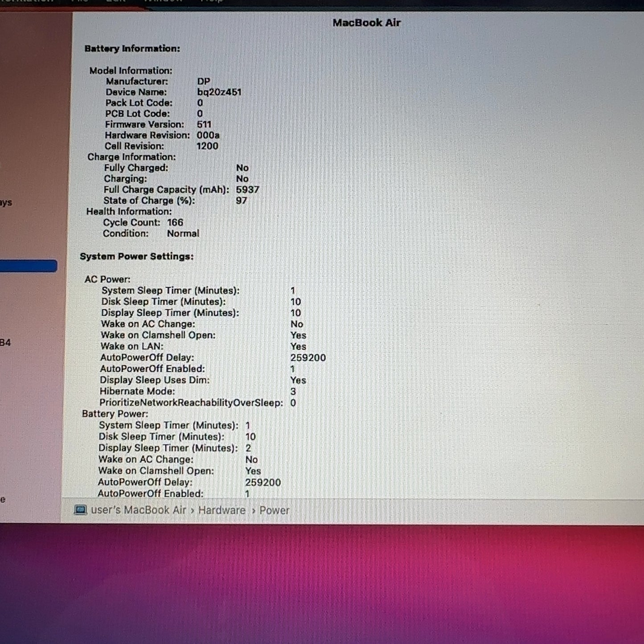This screenshot has height=644, width=644.
Task: Click AC Power "Display Sleep Timer (Minutes):" label
Action: 170,313
